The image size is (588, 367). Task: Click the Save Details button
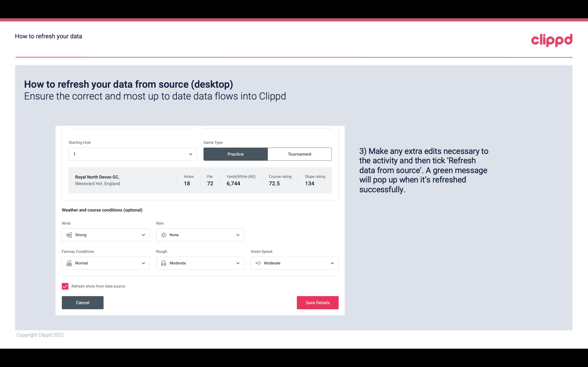[x=317, y=302]
